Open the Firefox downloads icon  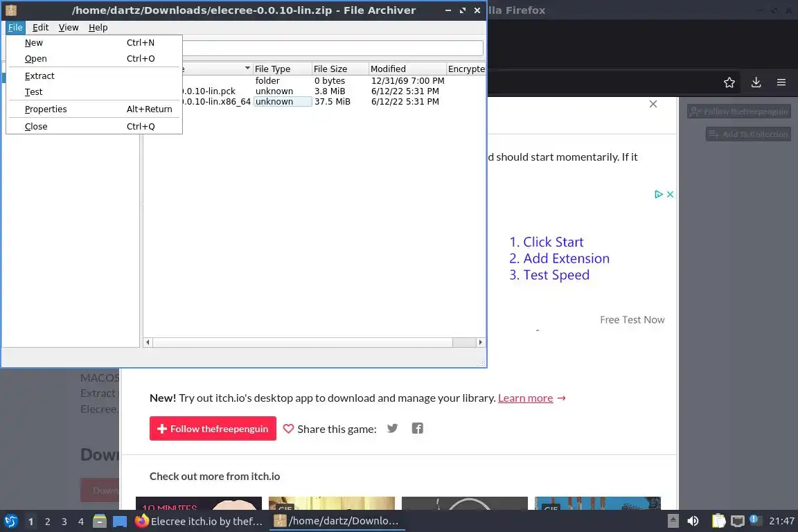tap(756, 82)
